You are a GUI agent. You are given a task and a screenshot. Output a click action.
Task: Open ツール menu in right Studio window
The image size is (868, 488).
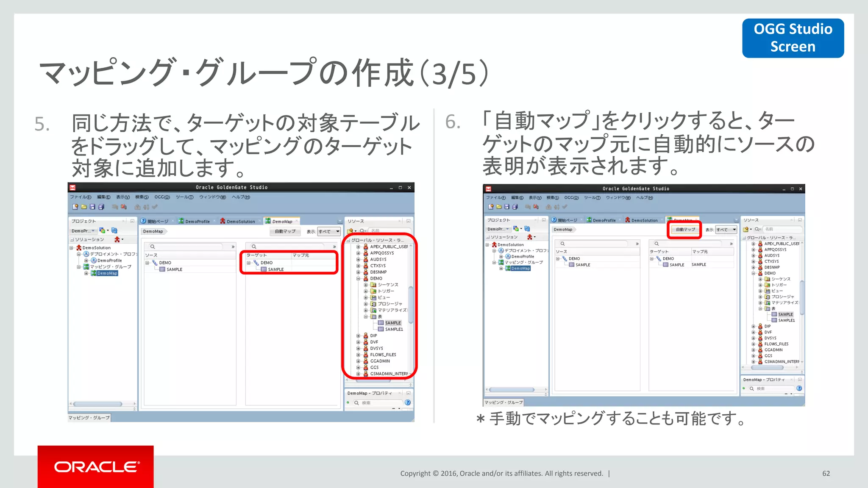point(592,197)
